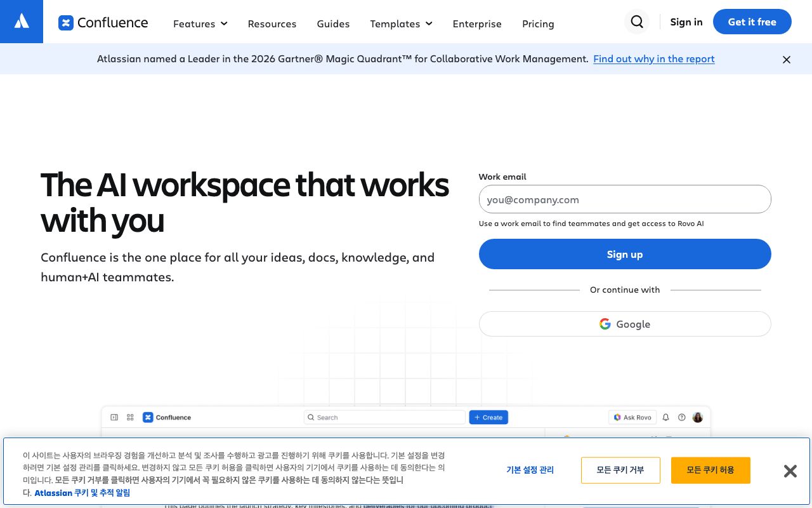Open the Enterprise page

click(x=477, y=23)
